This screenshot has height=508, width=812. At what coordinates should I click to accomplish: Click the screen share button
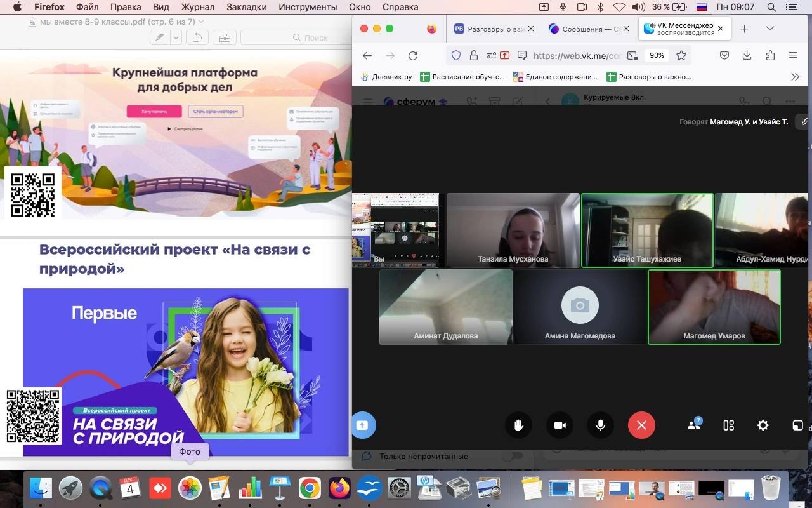tap(362, 425)
